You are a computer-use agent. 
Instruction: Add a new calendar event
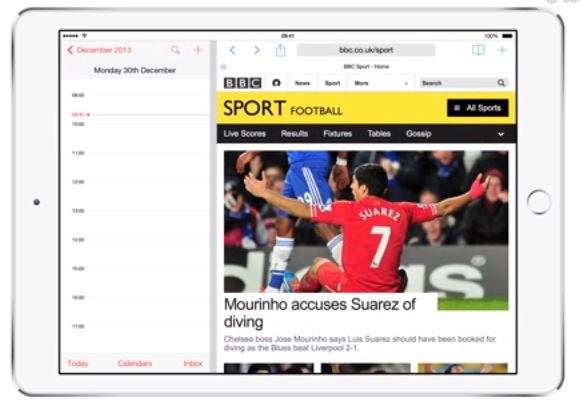198,50
